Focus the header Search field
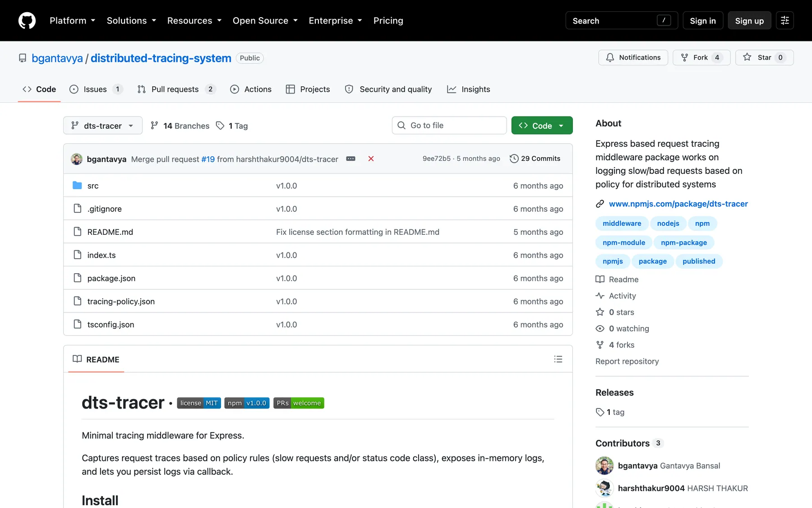The image size is (812, 508). click(622, 21)
